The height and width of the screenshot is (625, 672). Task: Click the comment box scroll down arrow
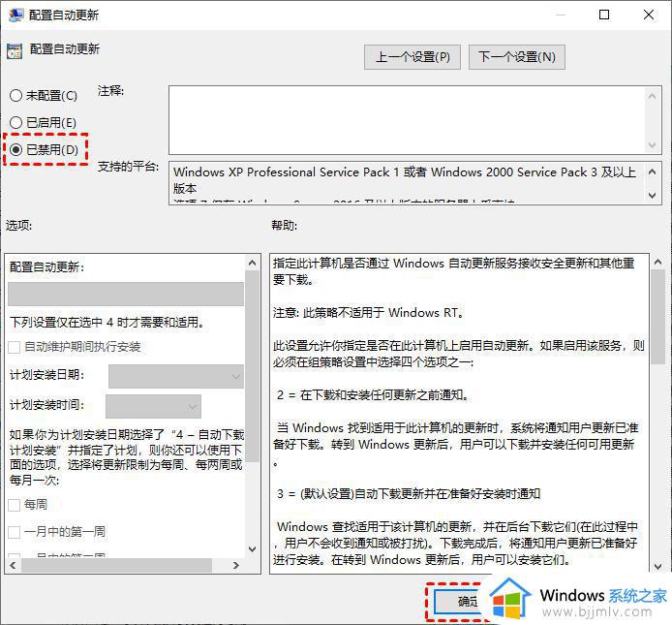[653, 145]
